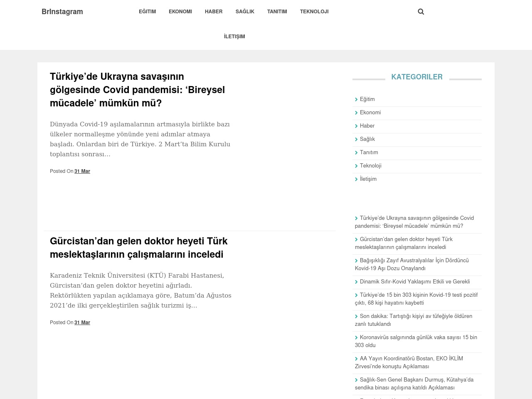Viewport: 532px width, 399px height.
Task: Open sidebar post Son dakika av tüfeğiyle
Action: click(414, 320)
